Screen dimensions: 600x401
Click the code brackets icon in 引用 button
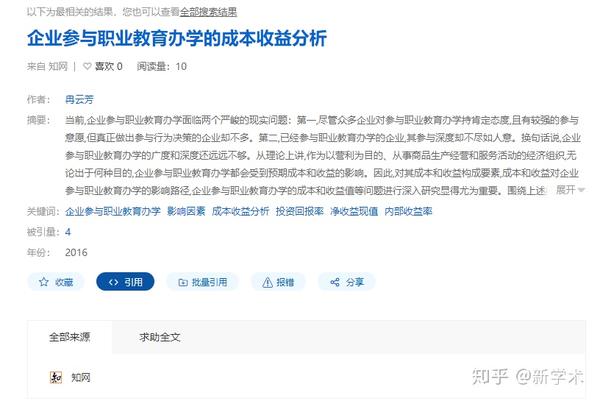click(113, 282)
